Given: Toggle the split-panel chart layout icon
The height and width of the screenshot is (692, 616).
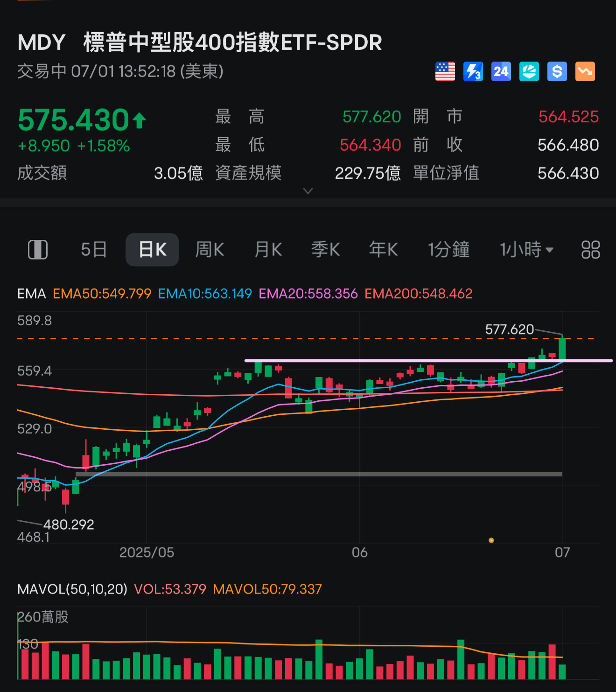Looking at the screenshot, I should point(38,250).
